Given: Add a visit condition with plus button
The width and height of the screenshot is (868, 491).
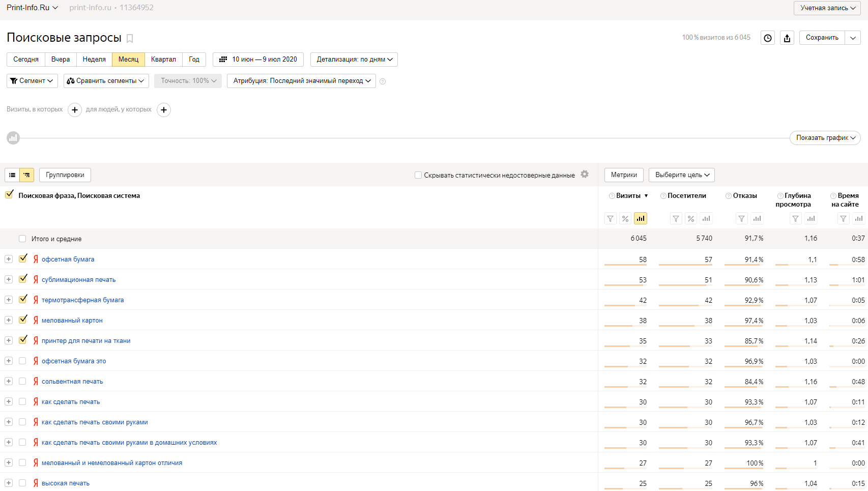Looking at the screenshot, I should pos(75,110).
